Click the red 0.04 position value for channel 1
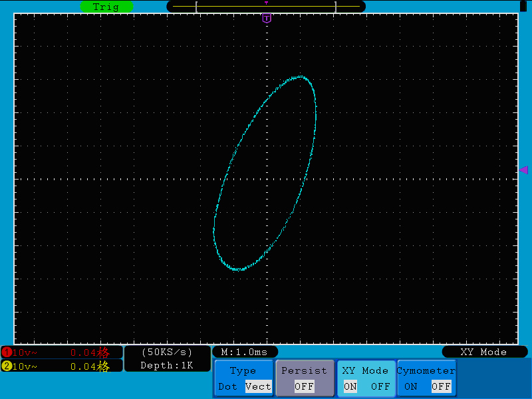The image size is (532, 399). coord(83,353)
